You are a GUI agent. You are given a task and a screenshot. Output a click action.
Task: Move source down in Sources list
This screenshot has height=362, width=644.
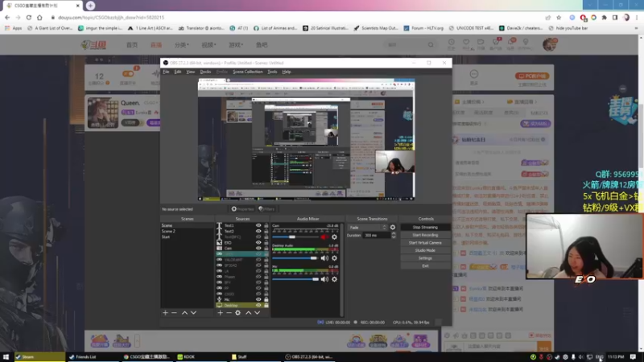[257, 313]
